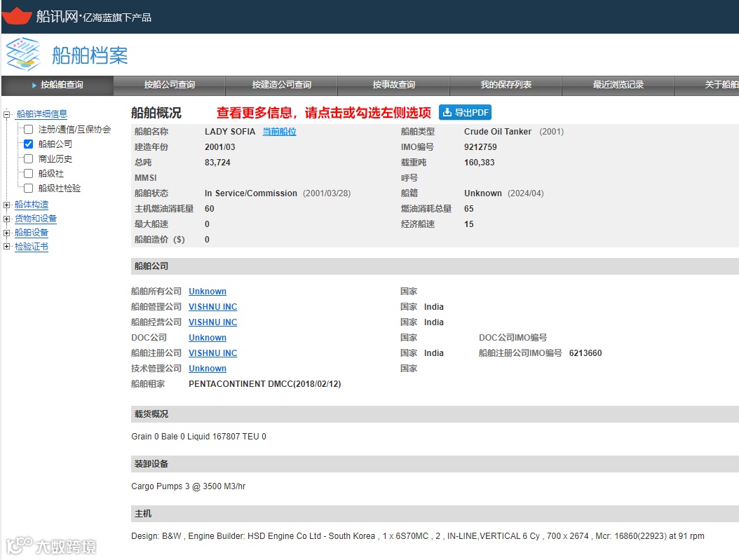Click the download icon in 导出PDF button
Image resolution: width=739 pixels, height=560 pixels.
coord(447,112)
